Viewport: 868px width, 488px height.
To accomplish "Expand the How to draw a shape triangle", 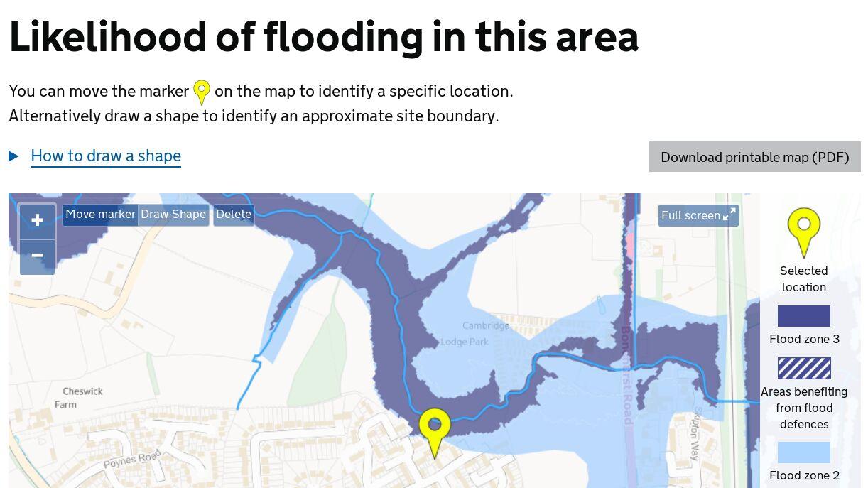I will coord(13,156).
